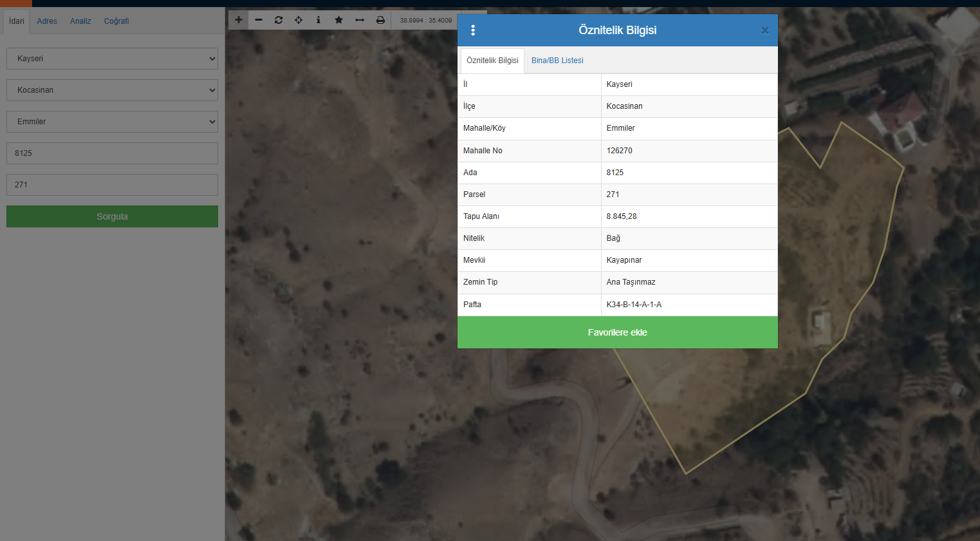Zoom in with the plus icon
This screenshot has height=541, width=980.
(239, 20)
